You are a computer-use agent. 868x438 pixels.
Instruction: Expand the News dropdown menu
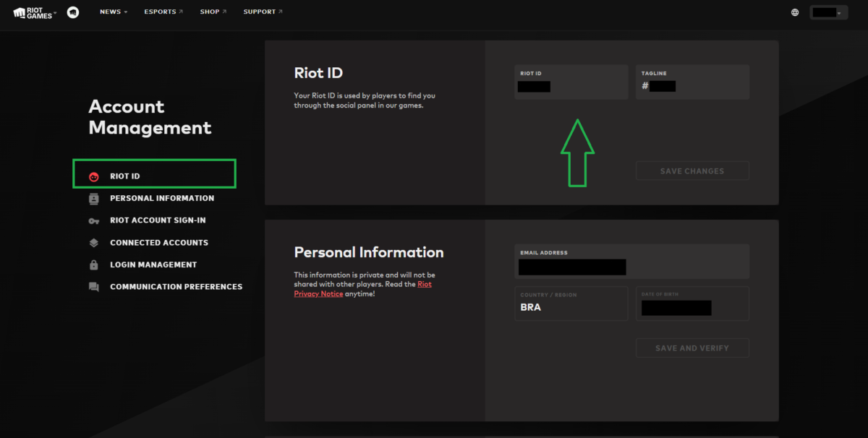click(113, 12)
